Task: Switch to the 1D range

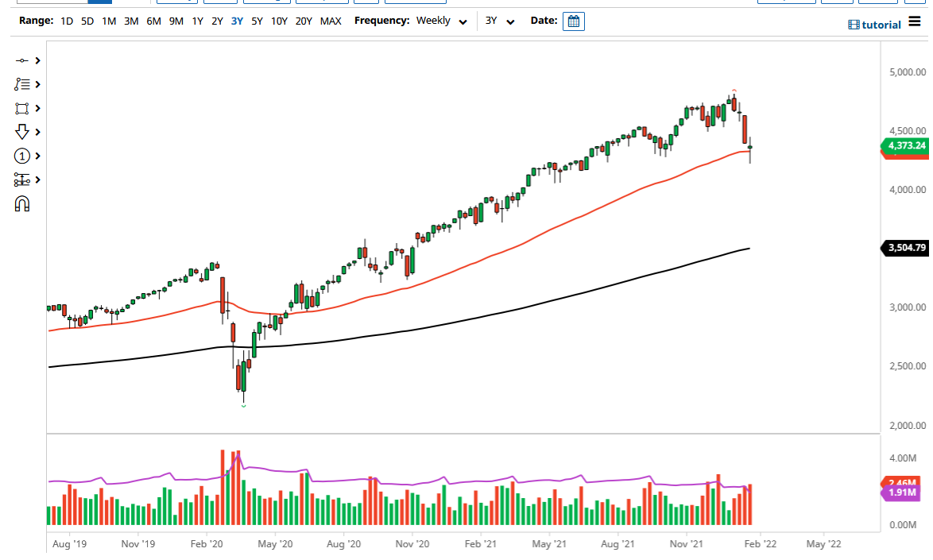Action: 66,21
